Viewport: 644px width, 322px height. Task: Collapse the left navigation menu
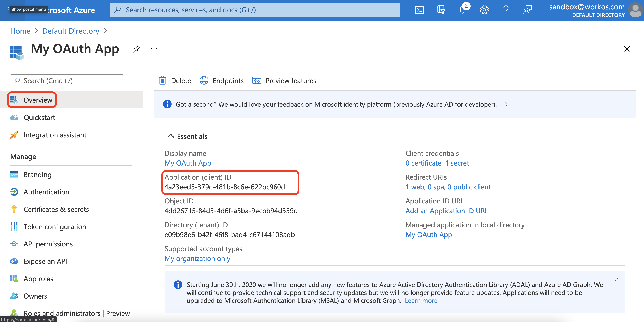[x=134, y=81]
